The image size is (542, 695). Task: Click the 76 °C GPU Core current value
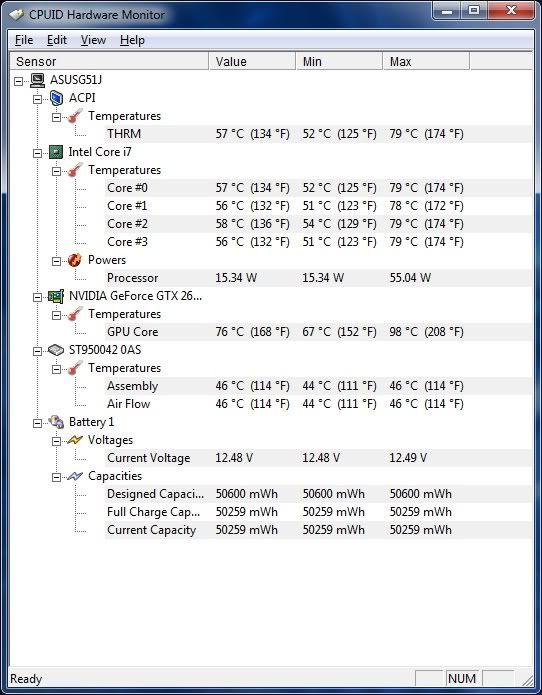(252, 332)
